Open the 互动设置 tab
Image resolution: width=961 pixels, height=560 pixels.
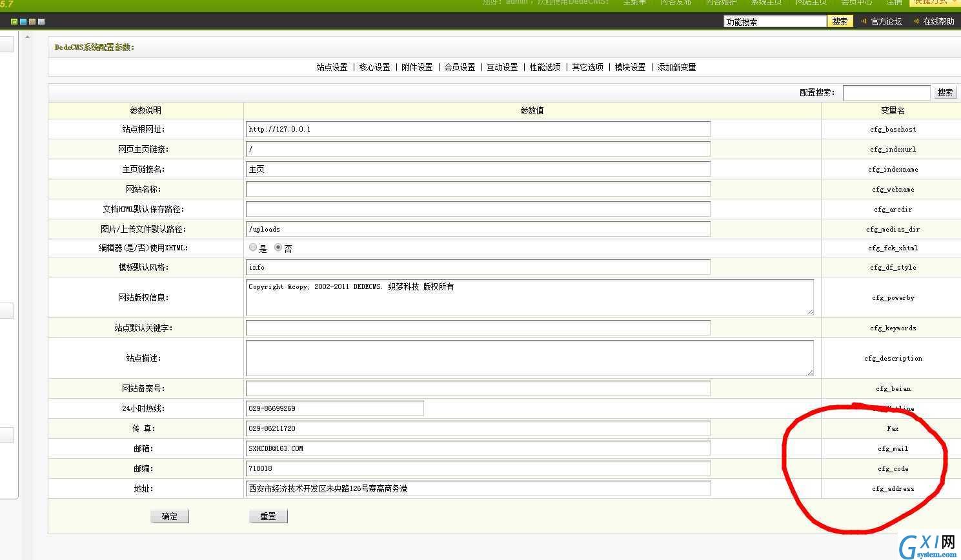502,67
